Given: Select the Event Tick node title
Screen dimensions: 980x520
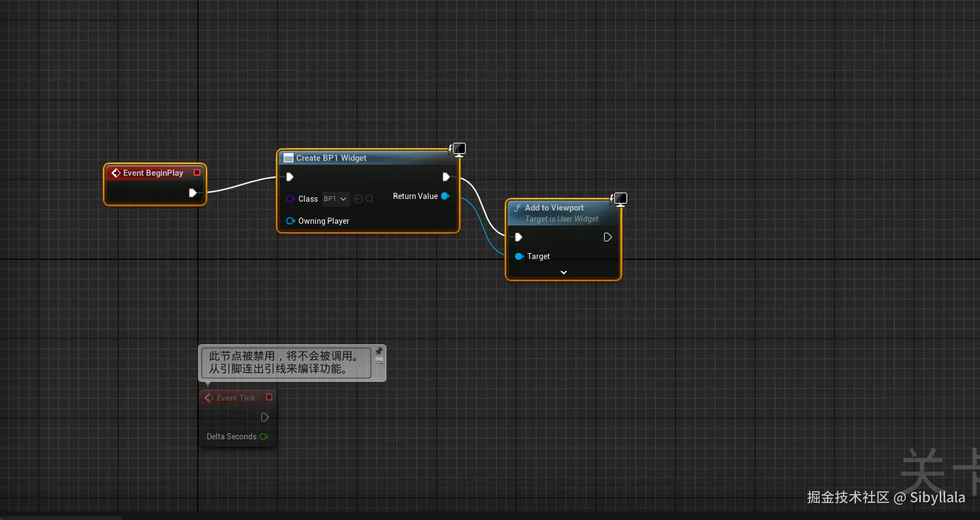Looking at the screenshot, I should (x=236, y=398).
